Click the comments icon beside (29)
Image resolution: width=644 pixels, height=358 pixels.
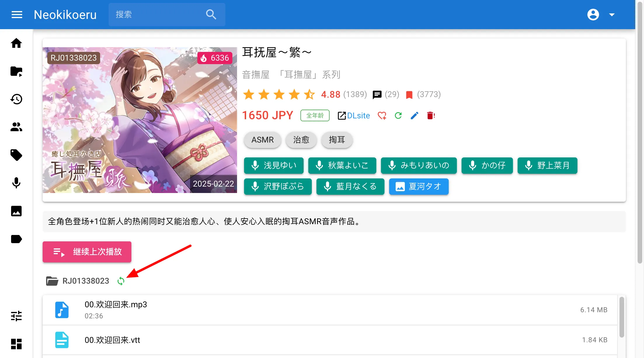point(377,95)
